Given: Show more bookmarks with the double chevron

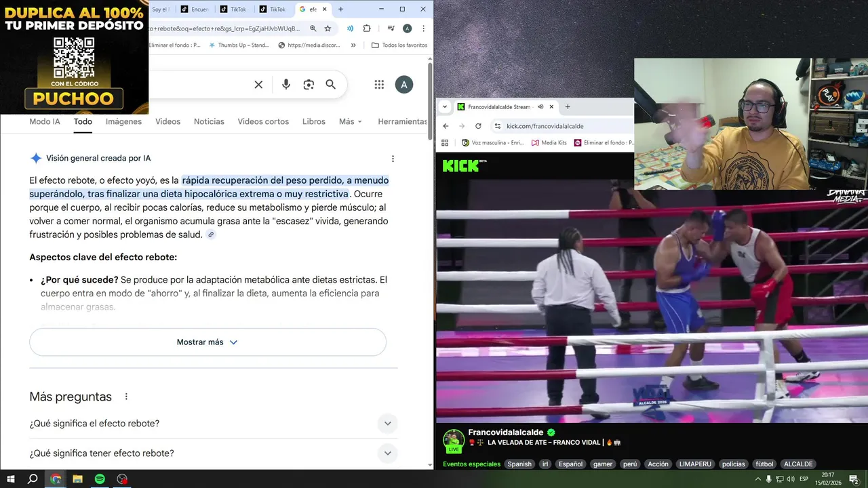Looking at the screenshot, I should (x=353, y=45).
